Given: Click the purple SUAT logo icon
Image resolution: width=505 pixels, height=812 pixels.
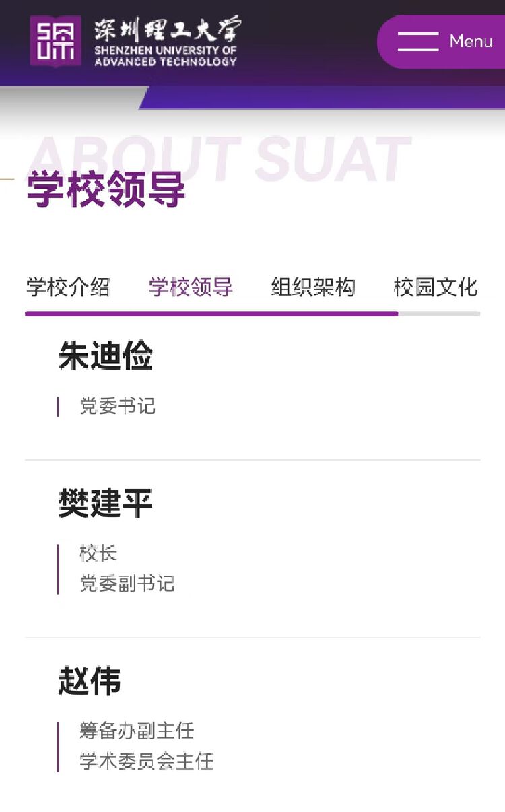Looking at the screenshot, I should click(x=55, y=41).
